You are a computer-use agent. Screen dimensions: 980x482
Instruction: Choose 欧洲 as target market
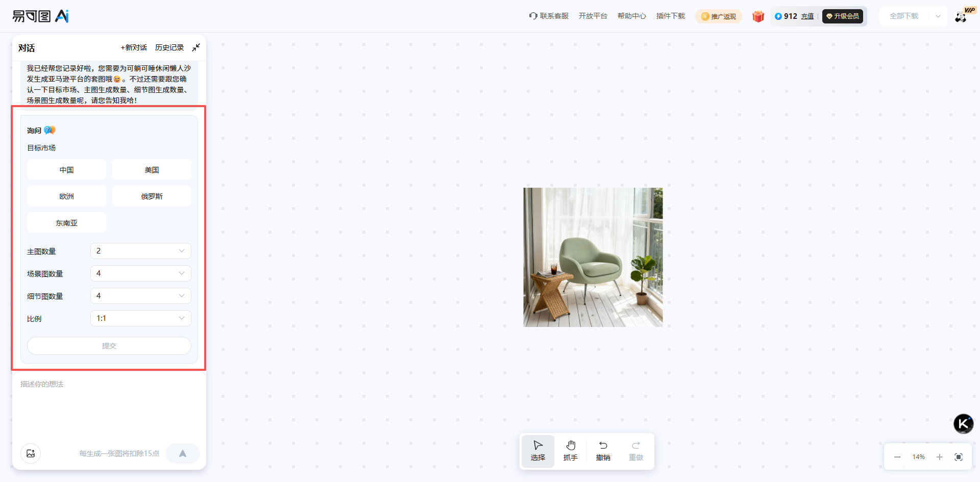[x=67, y=196]
